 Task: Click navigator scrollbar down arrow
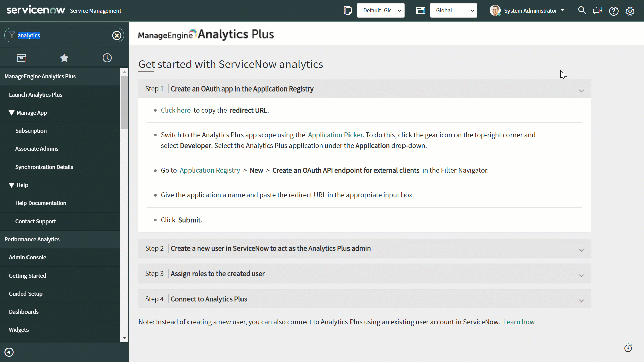pyautogui.click(x=124, y=338)
